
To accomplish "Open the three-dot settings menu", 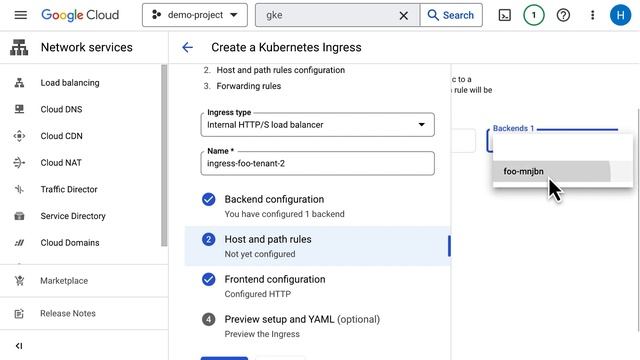I will point(592,15).
